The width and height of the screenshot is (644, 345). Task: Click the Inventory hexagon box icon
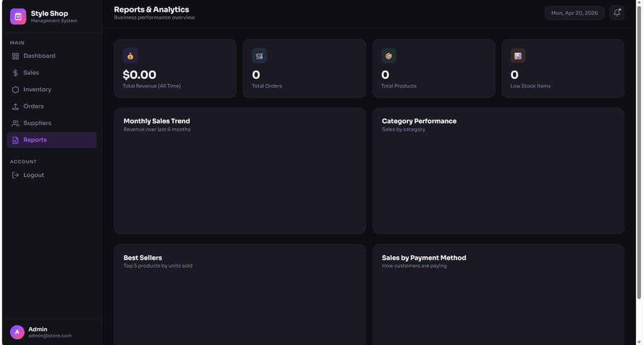[16, 89]
